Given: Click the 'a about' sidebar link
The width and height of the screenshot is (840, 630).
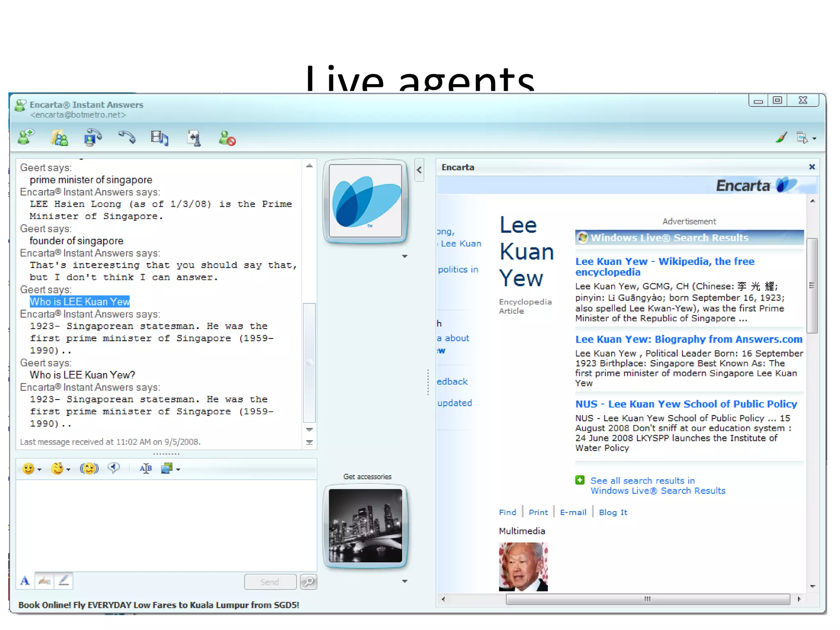Looking at the screenshot, I should tap(453, 338).
